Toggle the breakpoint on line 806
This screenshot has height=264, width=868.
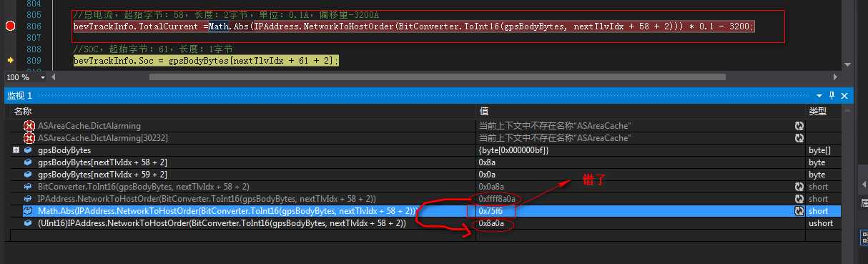[x=10, y=26]
